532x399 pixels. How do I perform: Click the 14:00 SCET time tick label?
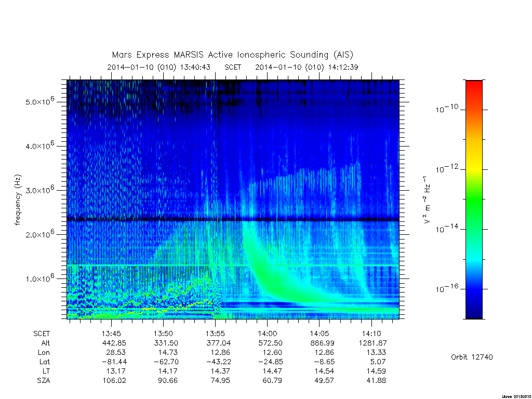[x=267, y=334]
